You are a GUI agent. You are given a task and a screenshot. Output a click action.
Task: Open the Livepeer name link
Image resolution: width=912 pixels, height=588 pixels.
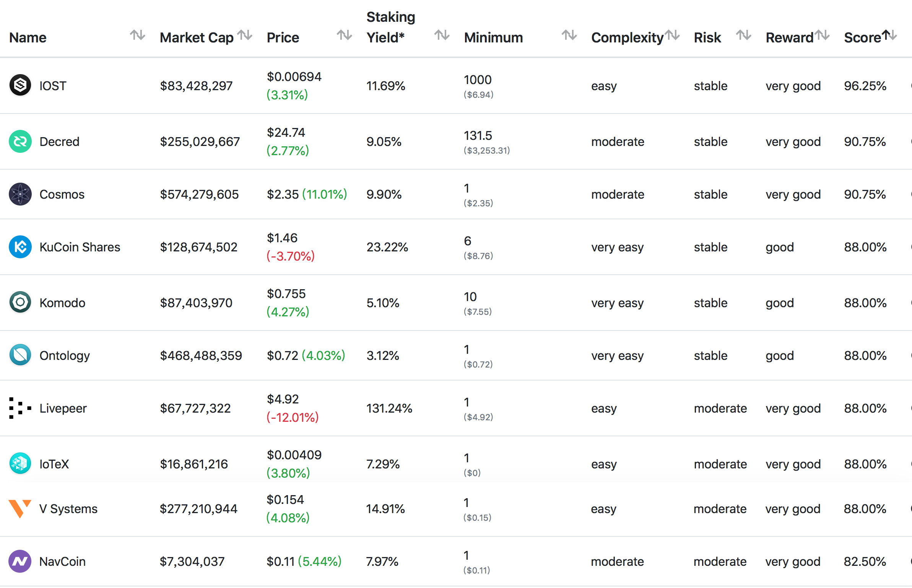[x=63, y=408]
